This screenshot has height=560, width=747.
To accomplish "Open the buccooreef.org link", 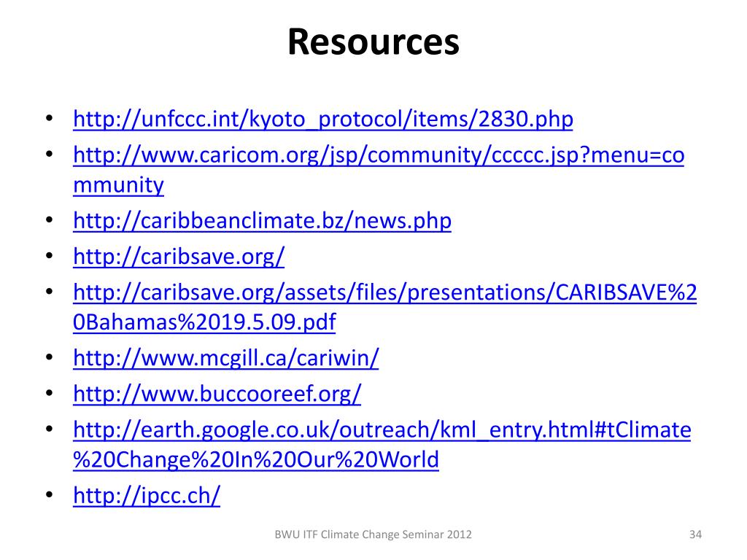I will coord(217,394).
